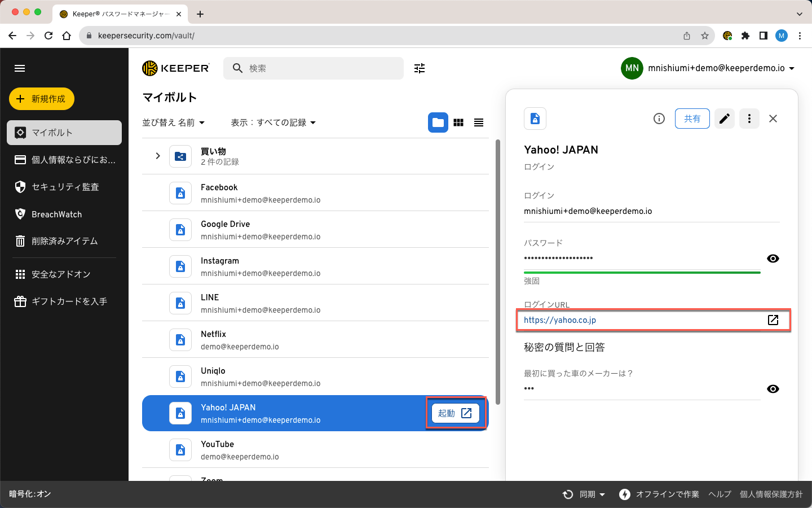The image size is (812, 508).
Task: Reveal the hidden password
Action: (773, 259)
